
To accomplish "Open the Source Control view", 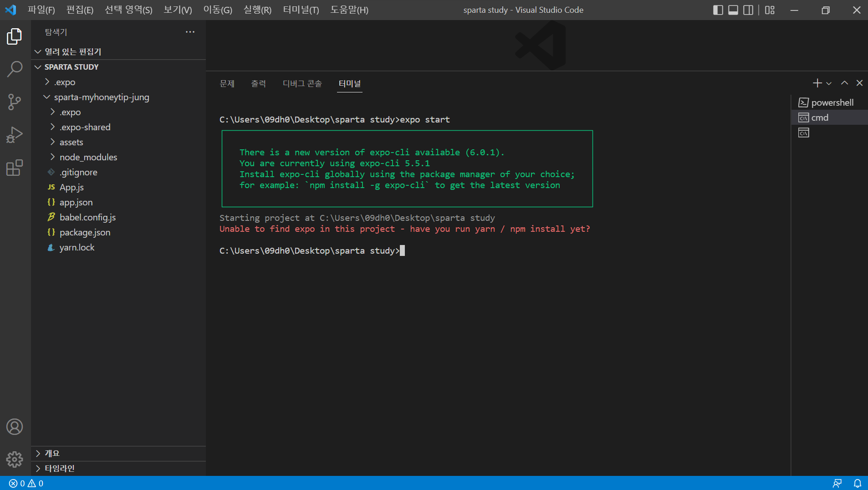I will click(x=15, y=102).
